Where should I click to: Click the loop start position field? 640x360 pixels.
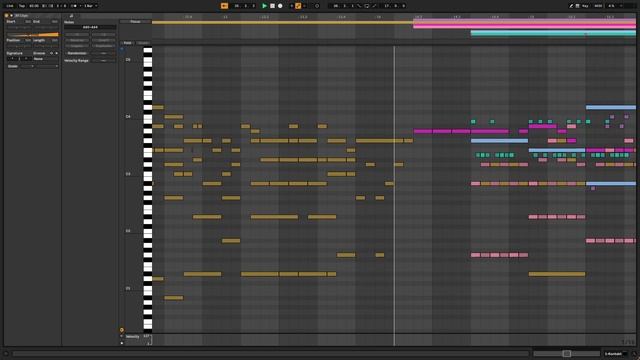344,6
